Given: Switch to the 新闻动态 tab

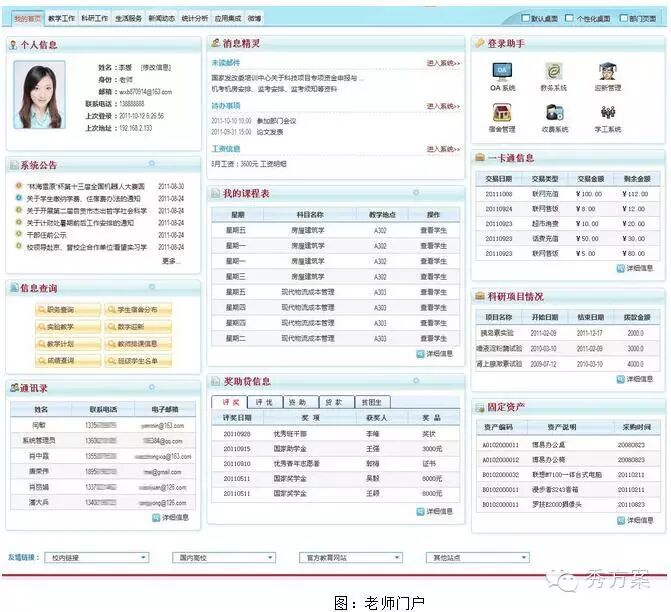Looking at the screenshot, I should click(x=161, y=18).
